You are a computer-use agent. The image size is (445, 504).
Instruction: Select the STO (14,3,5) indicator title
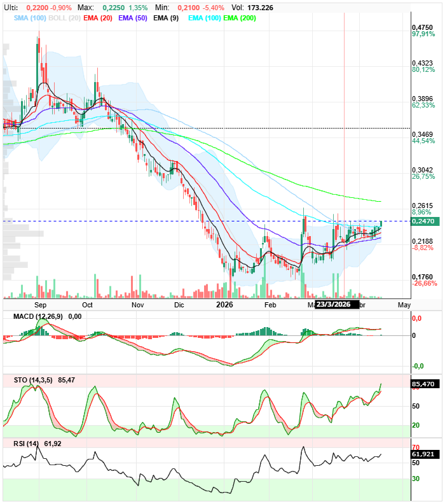[33, 381]
